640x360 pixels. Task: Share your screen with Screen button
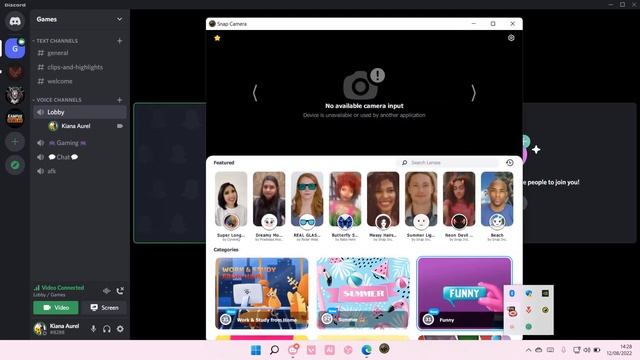click(104, 307)
